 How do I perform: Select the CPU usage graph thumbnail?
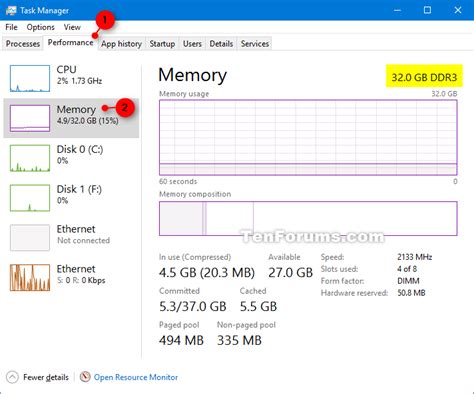coord(30,78)
